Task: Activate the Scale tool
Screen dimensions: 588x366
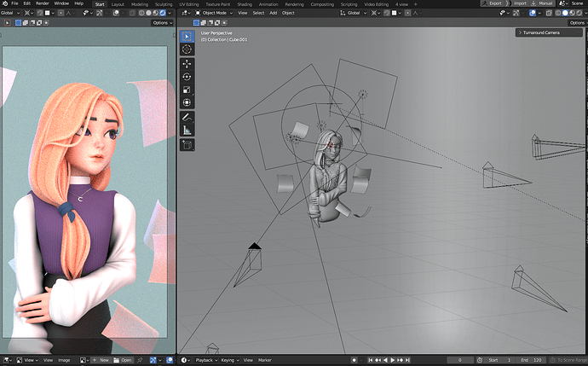Action: pos(187,90)
